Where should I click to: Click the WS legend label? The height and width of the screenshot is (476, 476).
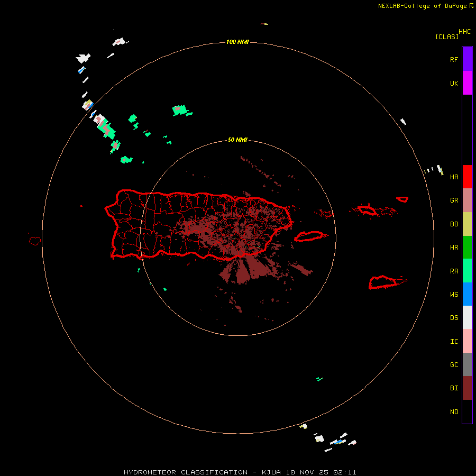454,294
